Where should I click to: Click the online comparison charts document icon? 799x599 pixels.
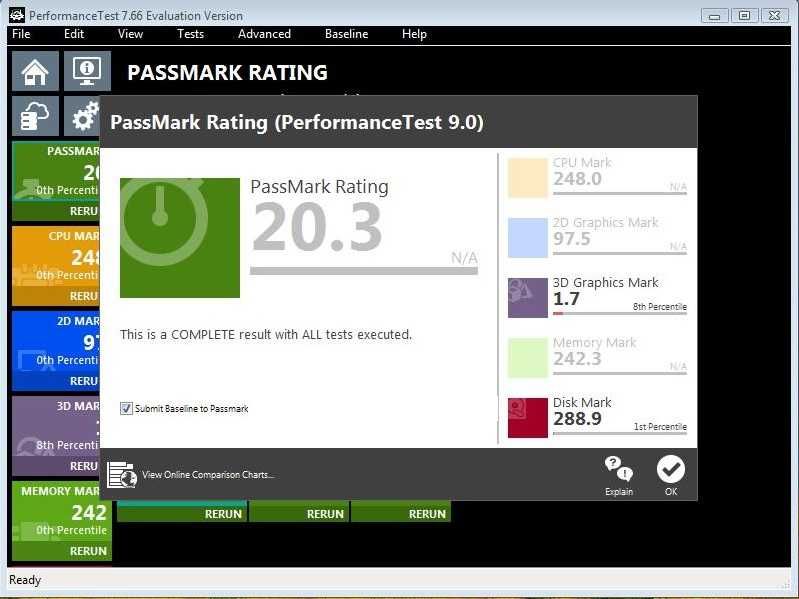coord(122,475)
